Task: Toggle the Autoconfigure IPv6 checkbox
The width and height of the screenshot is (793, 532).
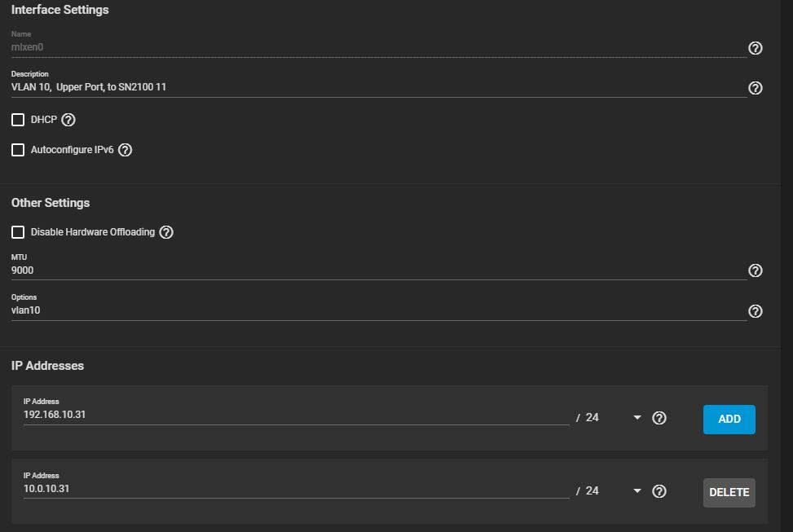Action: (18, 150)
